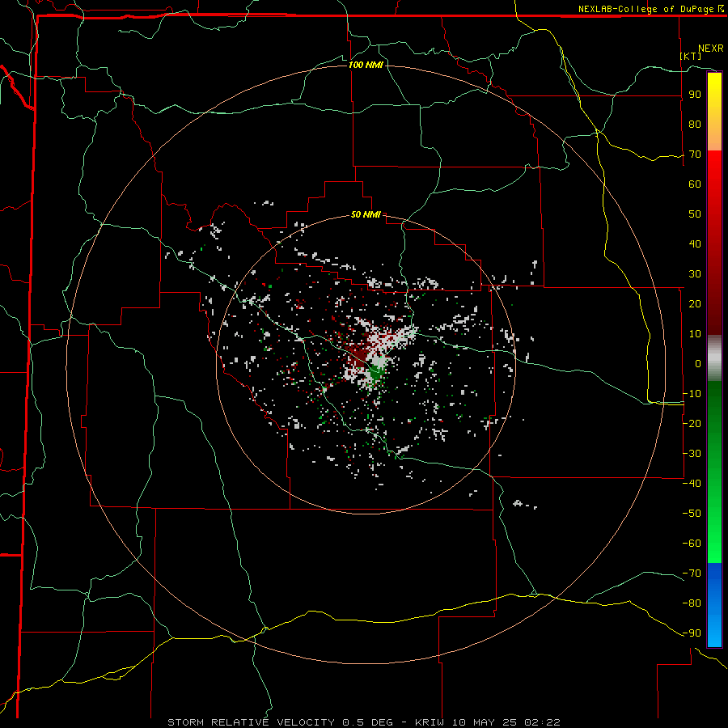Click the 90 value on the scale
Image resolution: width=728 pixels, height=728 pixels.
[695, 95]
